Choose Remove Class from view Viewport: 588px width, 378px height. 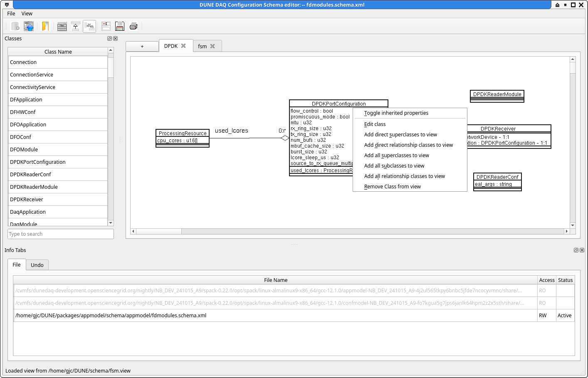coord(410,187)
